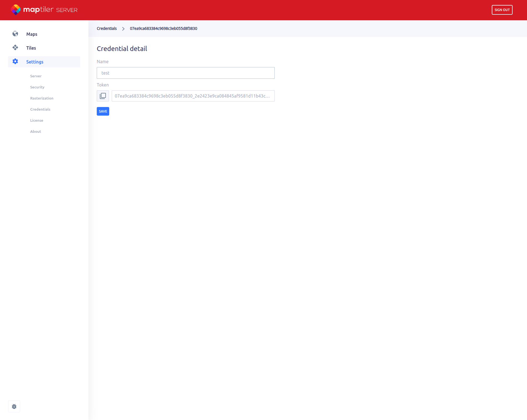This screenshot has width=527, height=420.
Task: Open the bug report icon
Action: click(14, 406)
